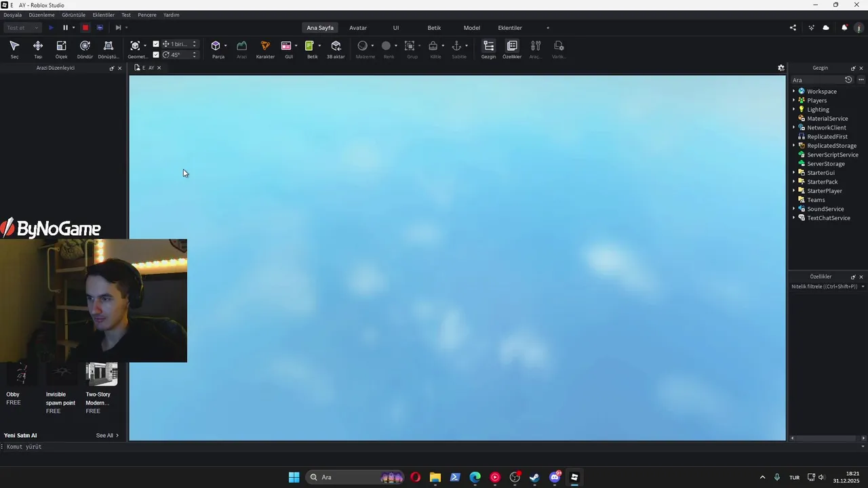Open the Geometri mode tool
Image resolution: width=868 pixels, height=488 pixels.
(x=136, y=49)
